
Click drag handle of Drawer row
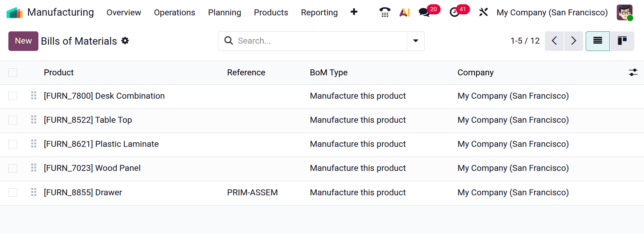34,192
